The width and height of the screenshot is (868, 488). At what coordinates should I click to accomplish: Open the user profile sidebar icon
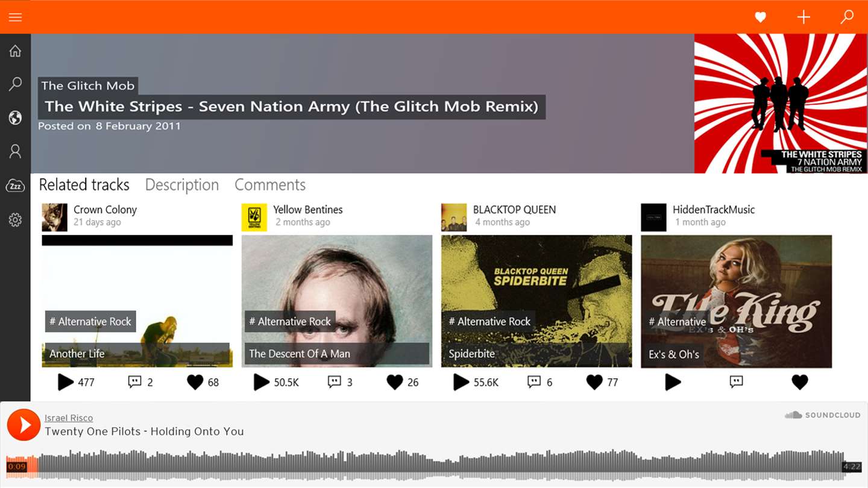(15, 151)
